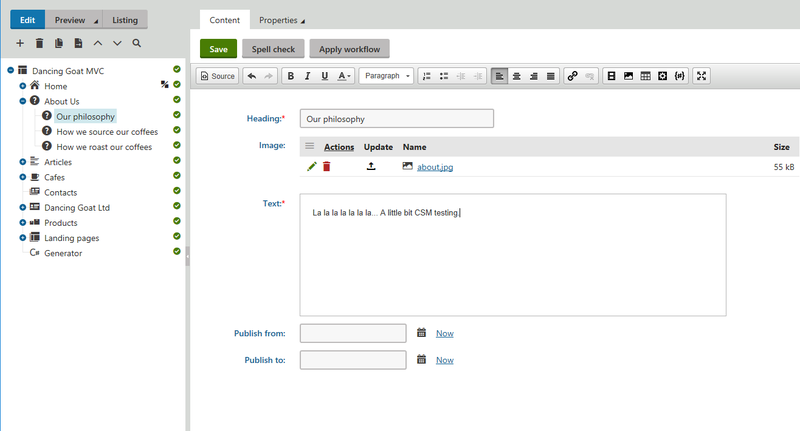800x431 pixels.
Task: Align text right
Action: 534,76
